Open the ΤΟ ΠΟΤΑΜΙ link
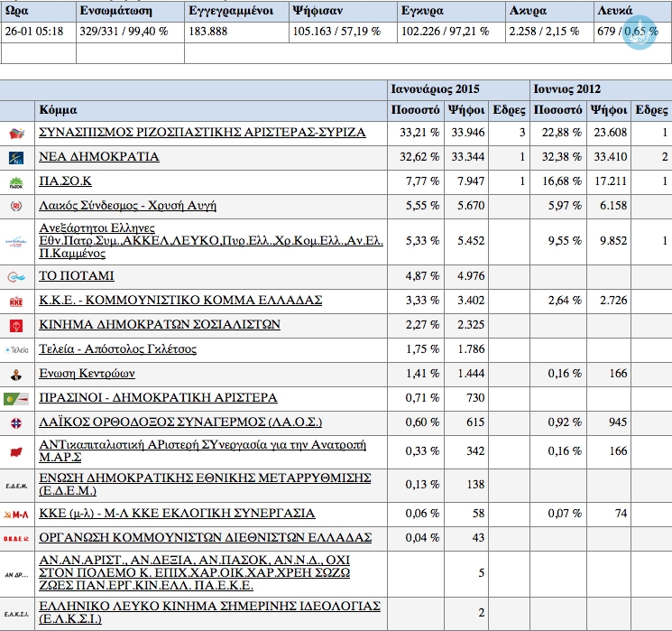The height and width of the screenshot is (631, 672). tap(77, 275)
